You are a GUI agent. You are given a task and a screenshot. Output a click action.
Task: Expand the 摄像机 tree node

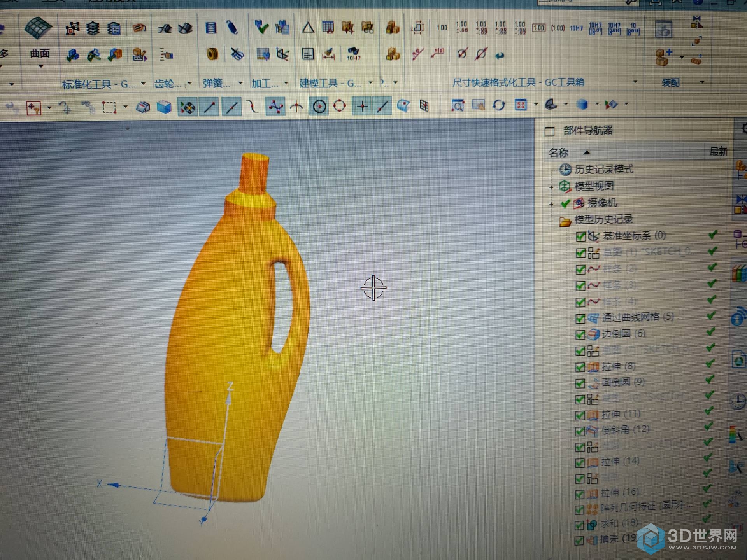tap(551, 204)
